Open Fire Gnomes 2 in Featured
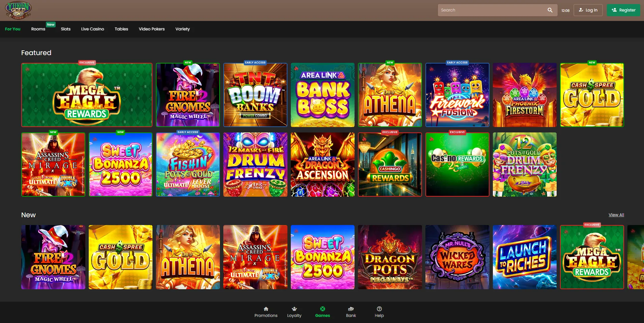644x323 pixels. (x=188, y=95)
